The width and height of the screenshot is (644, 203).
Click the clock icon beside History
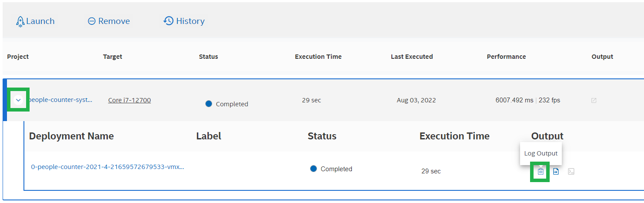tap(168, 21)
